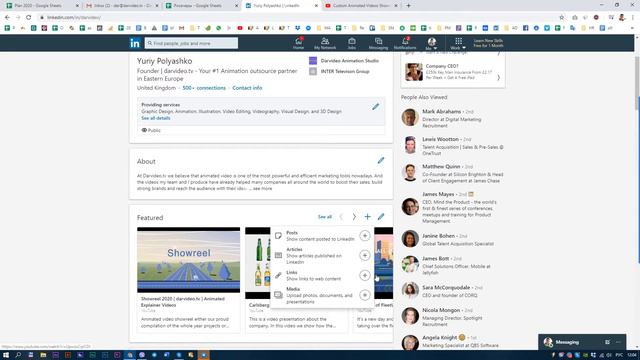The width and height of the screenshot is (640, 360).
Task: Open the 500+ connections link
Action: [x=204, y=88]
